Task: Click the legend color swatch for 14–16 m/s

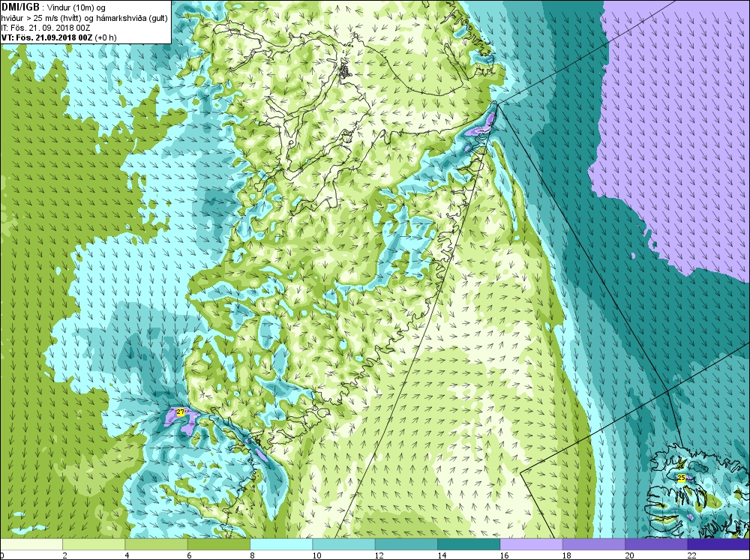Action: tap(469, 544)
